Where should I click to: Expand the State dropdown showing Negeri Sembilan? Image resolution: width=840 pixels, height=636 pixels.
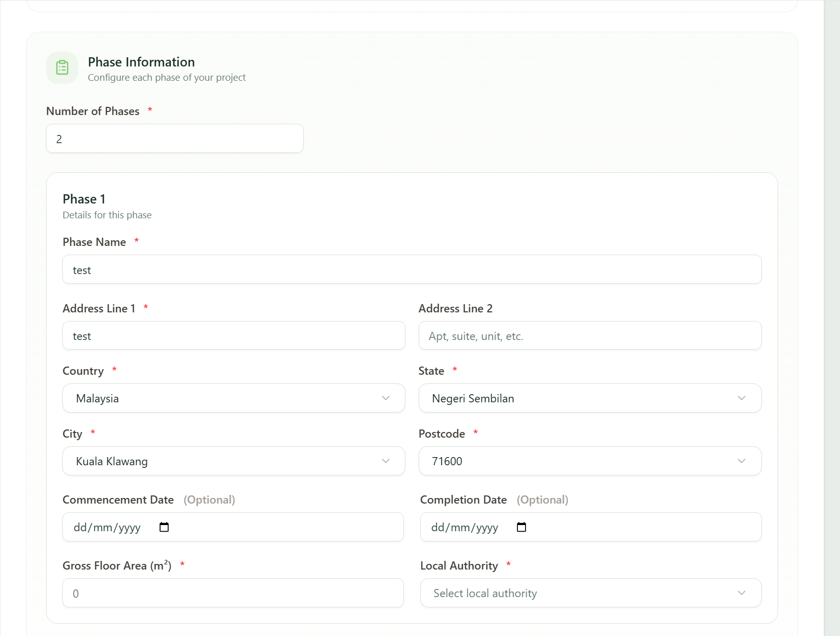tap(590, 398)
